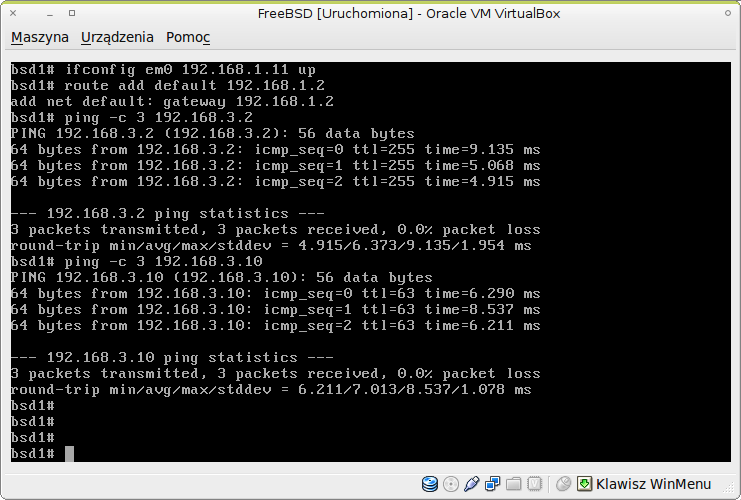The height and width of the screenshot is (500, 741).
Task: Open the shared folders status icon
Action: [513, 484]
